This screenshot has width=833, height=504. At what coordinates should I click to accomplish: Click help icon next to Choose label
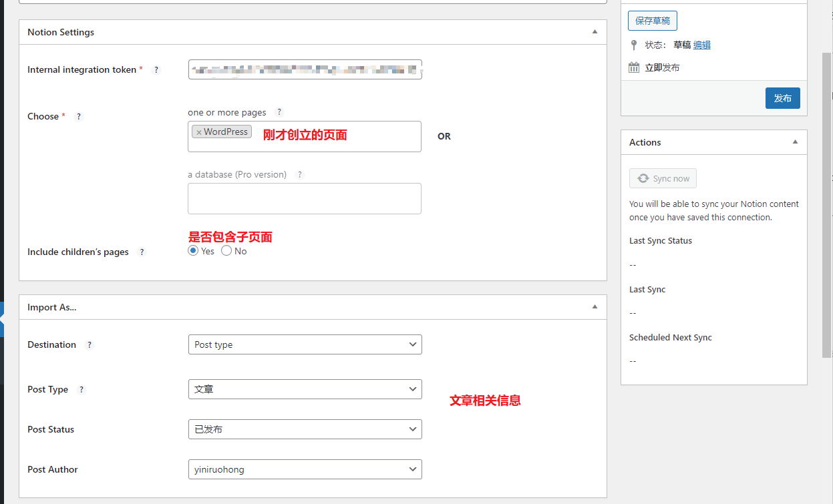click(x=78, y=117)
